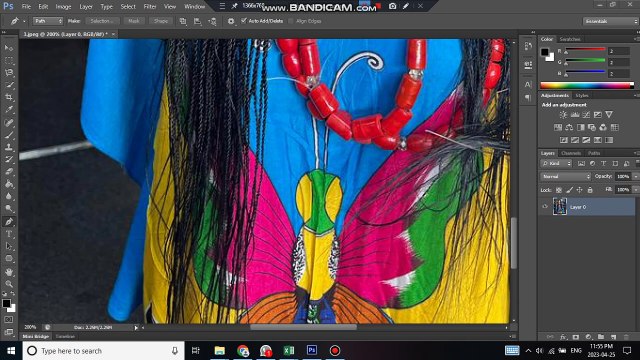This screenshot has width=640, height=360.
Task: Open the Path mode dropdown
Action: click(48, 21)
